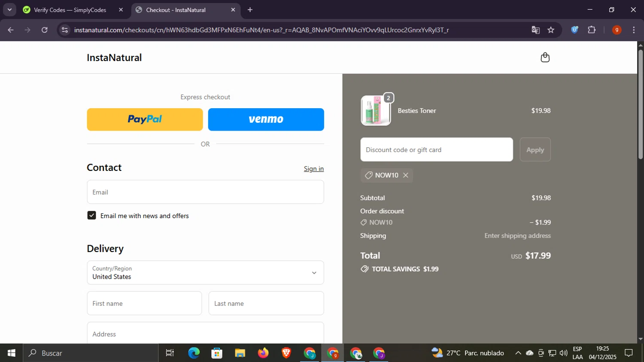Click the InstaNatural store logo
Screen dimensions: 644x362
click(x=114, y=58)
